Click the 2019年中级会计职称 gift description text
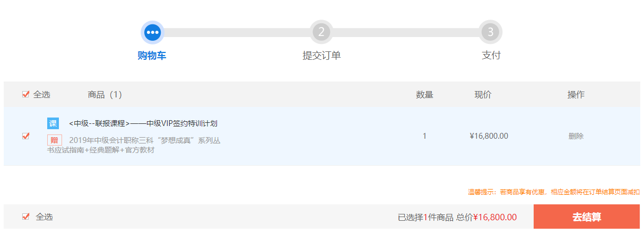 (144, 140)
